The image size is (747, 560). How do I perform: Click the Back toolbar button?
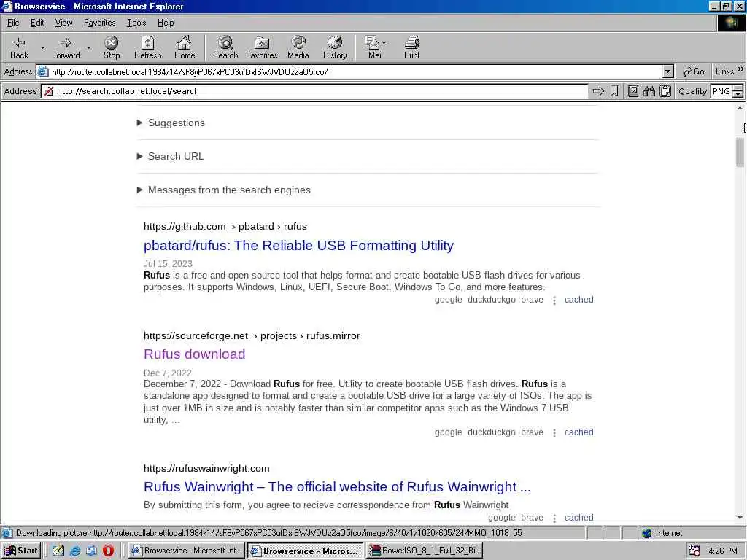tap(19, 47)
